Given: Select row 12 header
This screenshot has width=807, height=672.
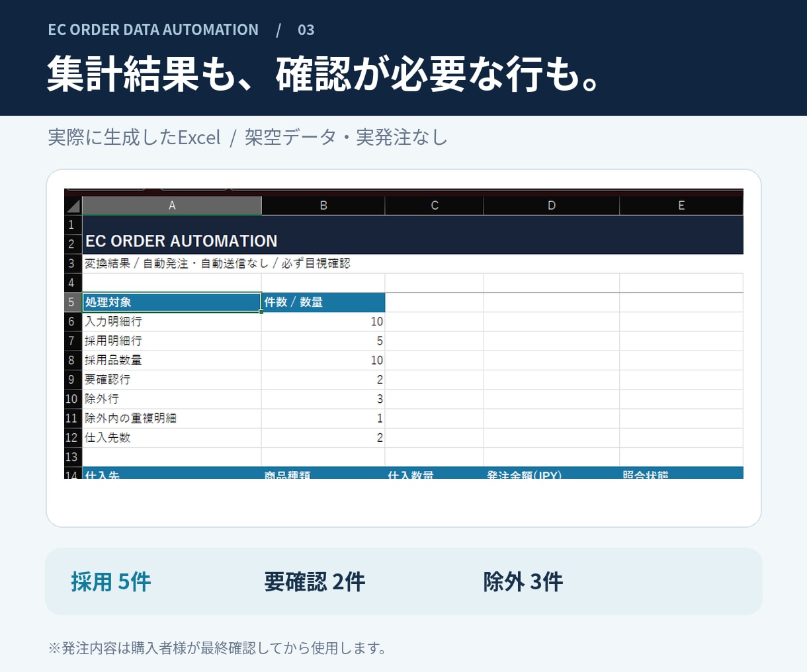Looking at the screenshot, I should coord(73,438).
